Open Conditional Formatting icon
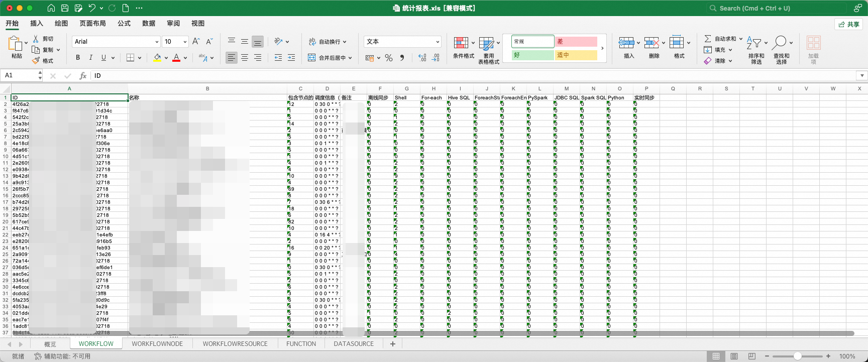This screenshot has width=868, height=362. coord(461,43)
